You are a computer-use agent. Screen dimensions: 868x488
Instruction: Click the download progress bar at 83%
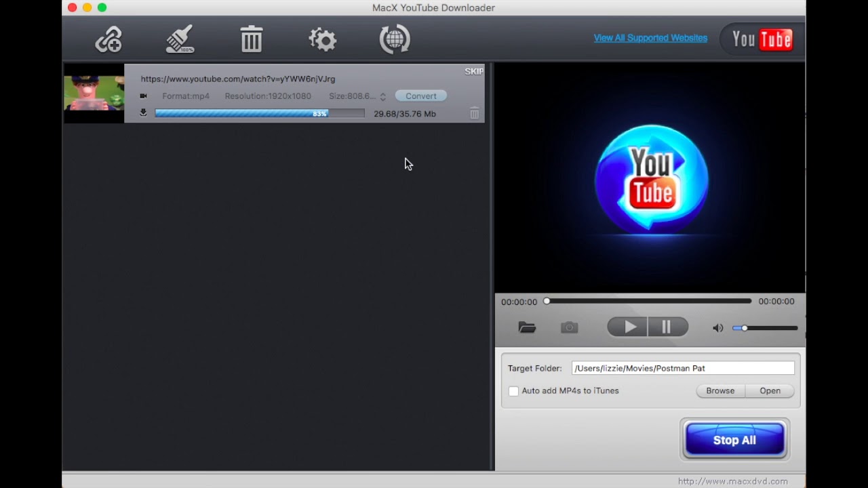click(x=260, y=113)
